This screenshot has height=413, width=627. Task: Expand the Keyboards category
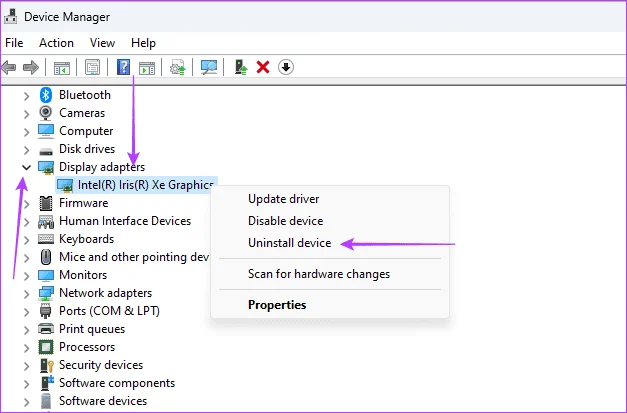point(26,240)
